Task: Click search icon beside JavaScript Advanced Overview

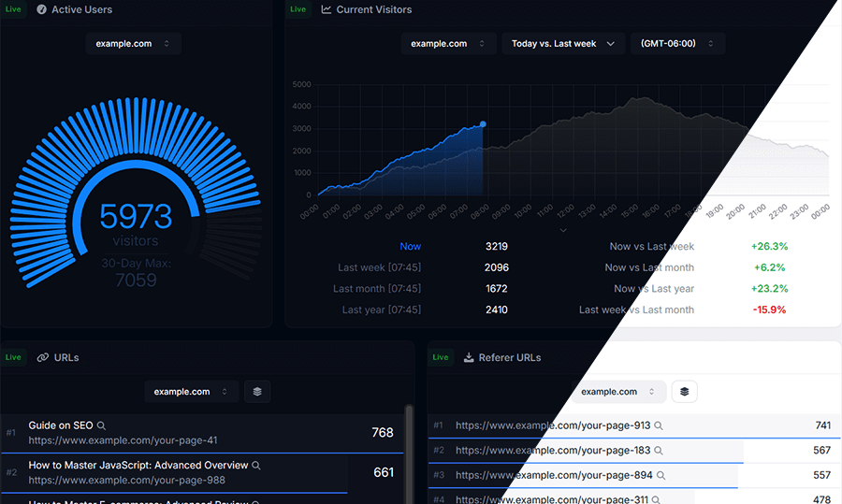Action: (256, 466)
